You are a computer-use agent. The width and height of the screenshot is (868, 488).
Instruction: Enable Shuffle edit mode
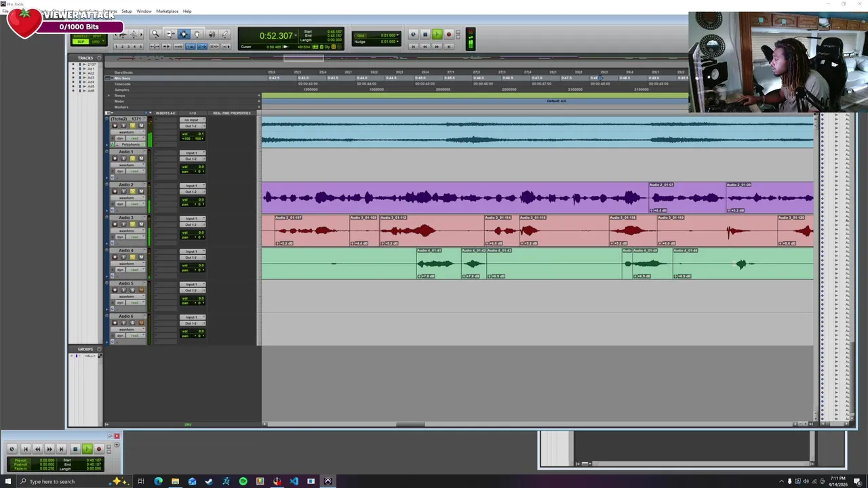point(80,37)
